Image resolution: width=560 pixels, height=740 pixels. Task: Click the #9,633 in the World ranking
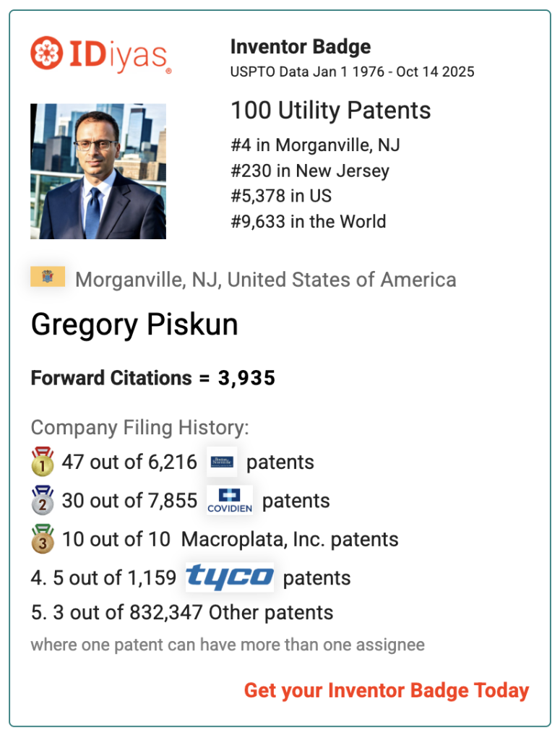pyautogui.click(x=309, y=221)
